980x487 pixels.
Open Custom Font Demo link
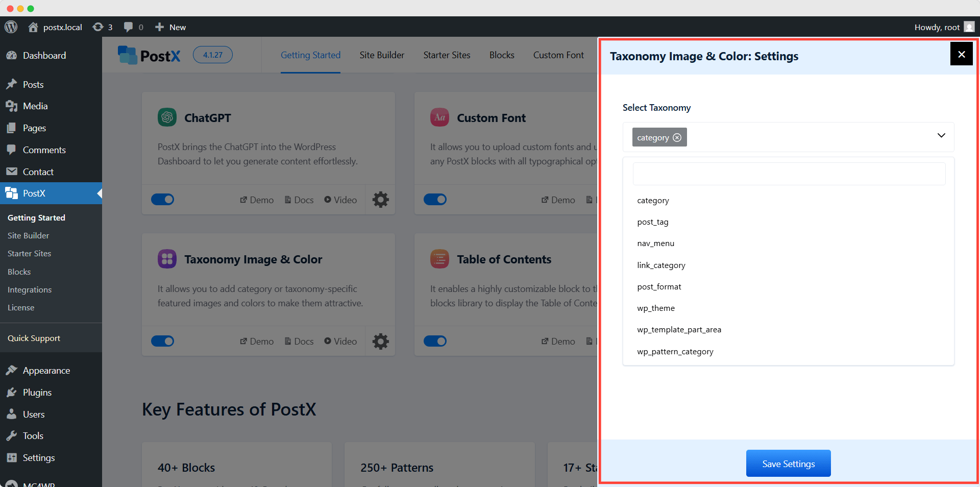pos(558,200)
